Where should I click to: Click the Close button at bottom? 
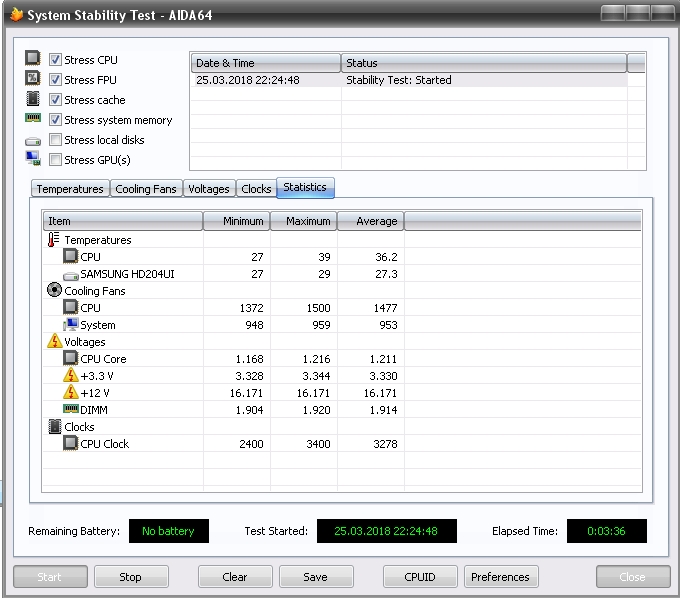tap(633, 576)
